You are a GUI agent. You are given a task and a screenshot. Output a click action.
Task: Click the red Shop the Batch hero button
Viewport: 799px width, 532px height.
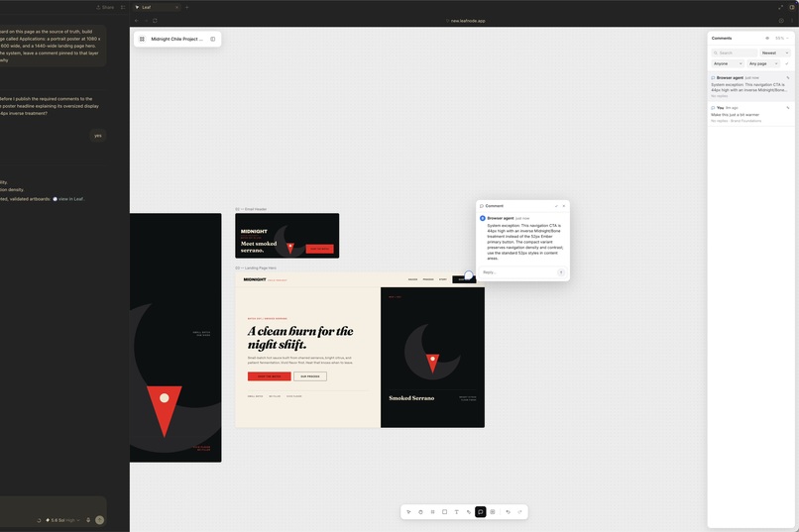pyautogui.click(x=269, y=376)
